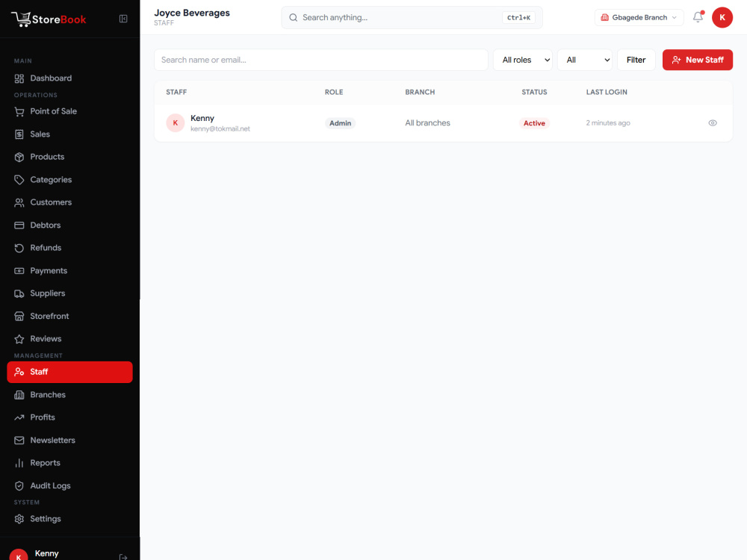Screen dimensions: 747x560
Task: Click the BRANCH column header
Action: coord(420,93)
